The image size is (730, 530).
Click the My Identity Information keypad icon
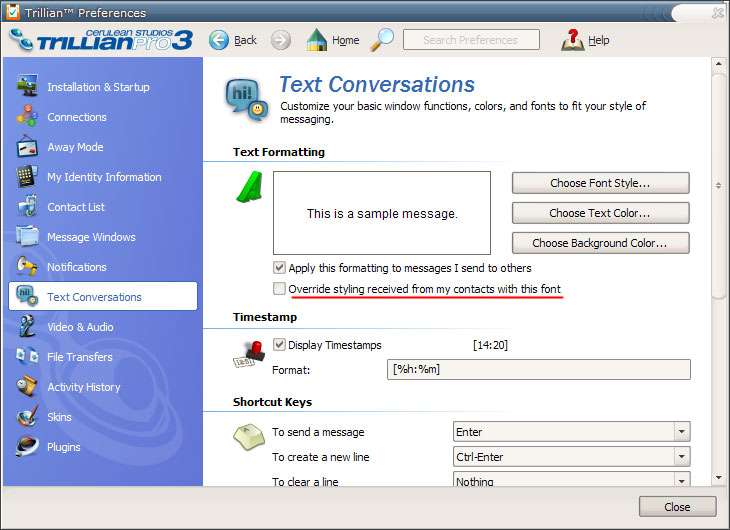(27, 176)
